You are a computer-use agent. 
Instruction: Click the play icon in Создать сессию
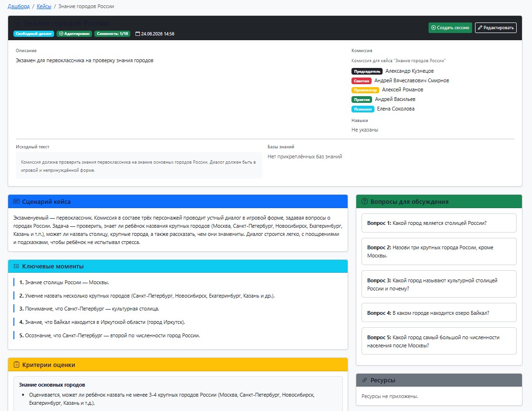(433, 27)
